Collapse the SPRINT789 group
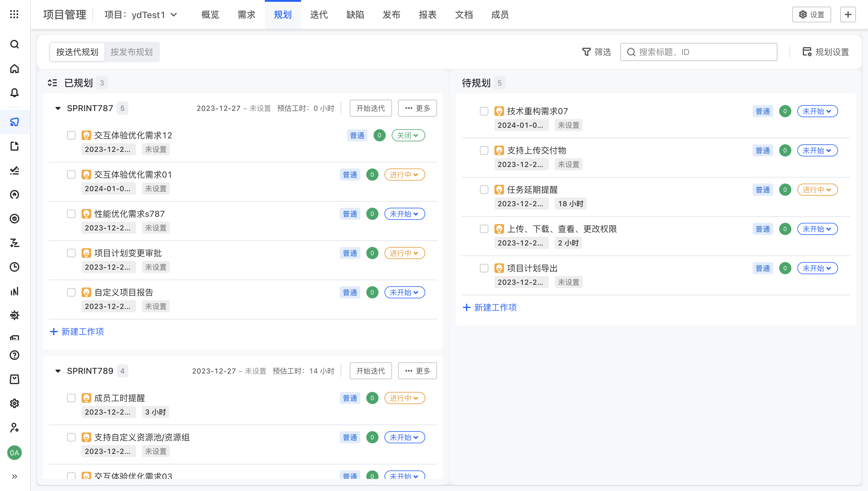868x491 pixels. [58, 371]
